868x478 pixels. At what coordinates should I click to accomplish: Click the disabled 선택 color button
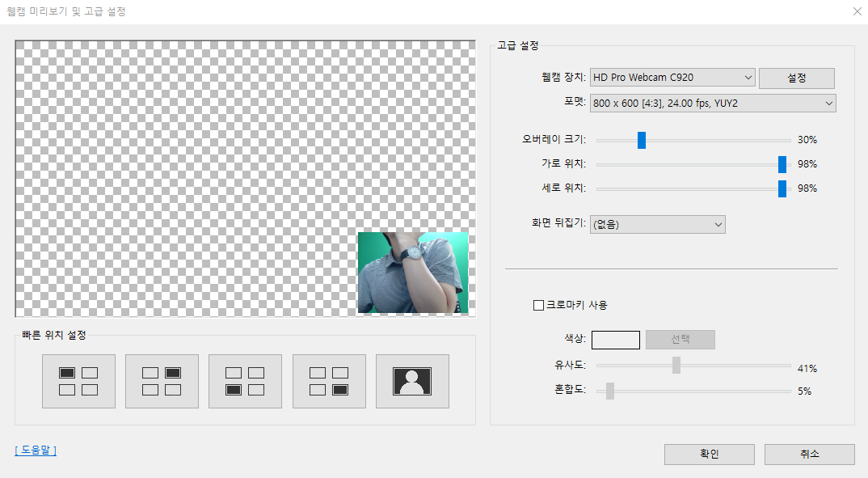(x=680, y=340)
